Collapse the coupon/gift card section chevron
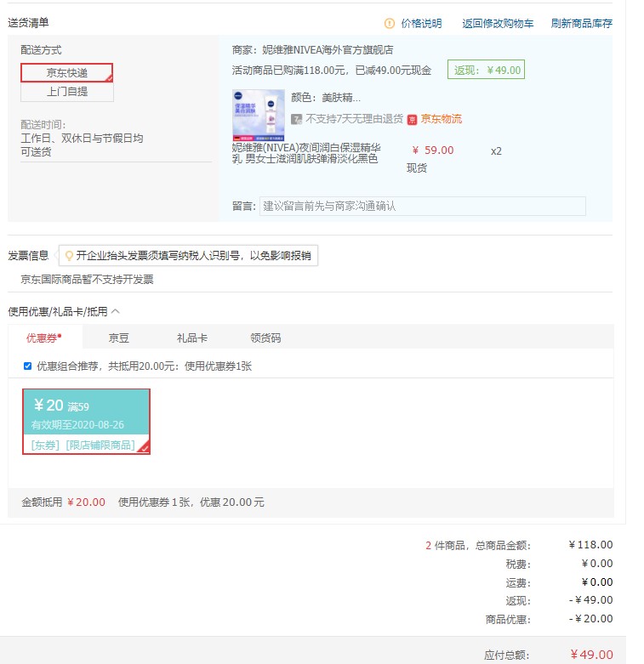The image size is (644, 664). (x=115, y=312)
